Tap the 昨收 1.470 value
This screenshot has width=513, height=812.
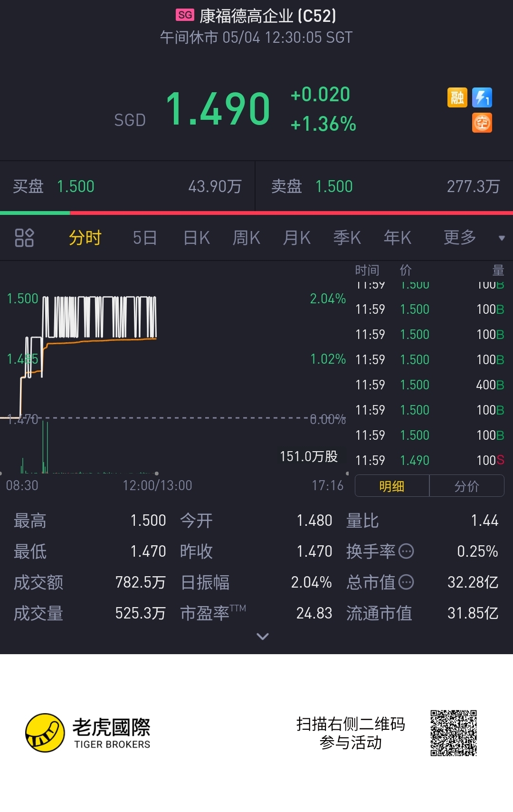tap(314, 551)
